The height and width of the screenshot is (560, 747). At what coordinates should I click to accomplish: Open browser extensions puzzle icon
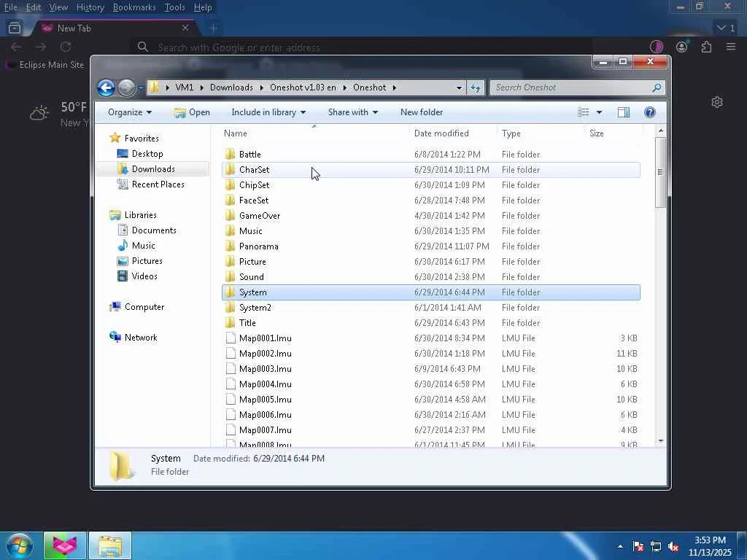click(706, 47)
